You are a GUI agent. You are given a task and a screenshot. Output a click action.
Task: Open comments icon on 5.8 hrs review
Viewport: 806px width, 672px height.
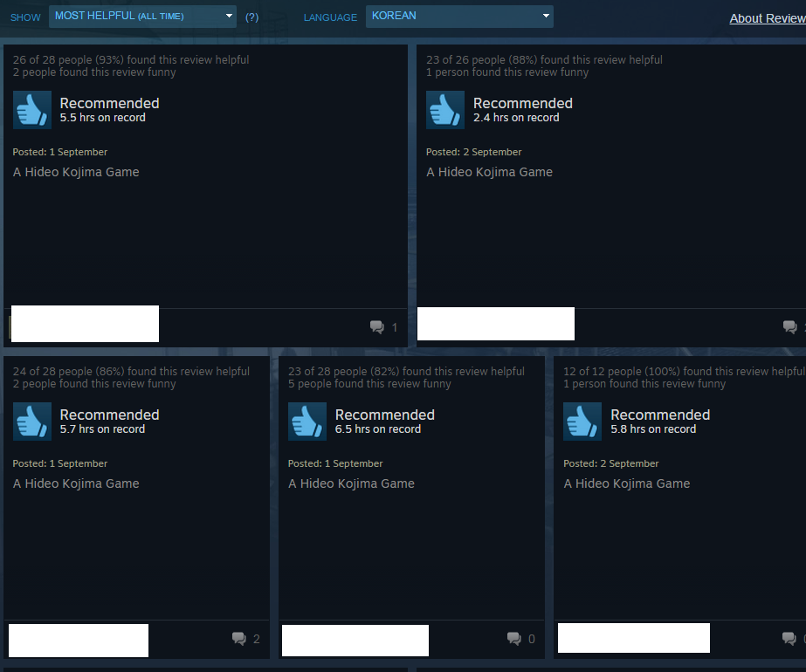click(789, 639)
